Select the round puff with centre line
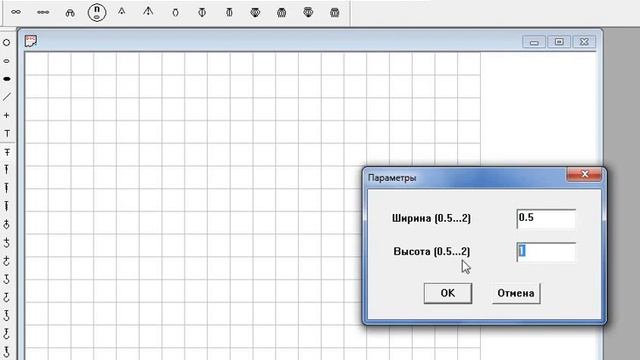Image resolution: width=640 pixels, height=360 pixels. 202,13
